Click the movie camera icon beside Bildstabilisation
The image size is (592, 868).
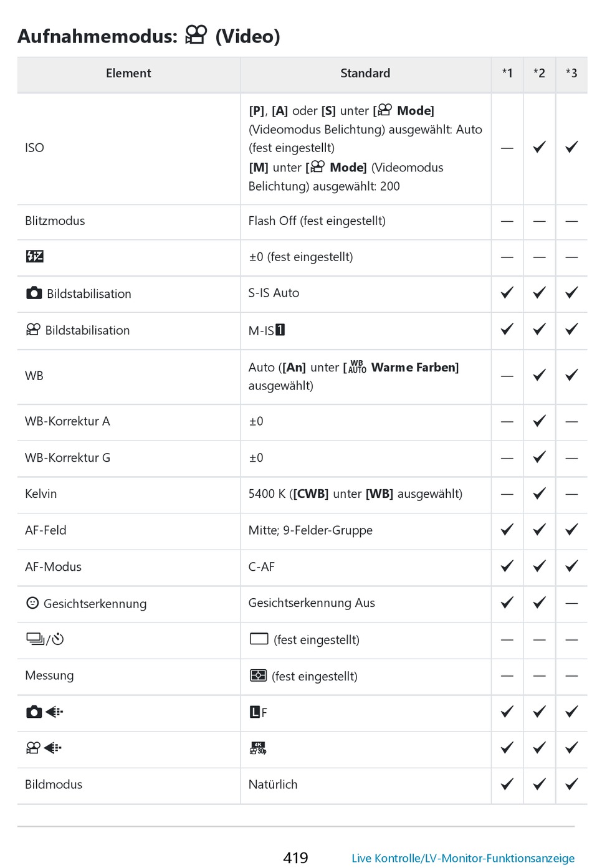pos(33,330)
